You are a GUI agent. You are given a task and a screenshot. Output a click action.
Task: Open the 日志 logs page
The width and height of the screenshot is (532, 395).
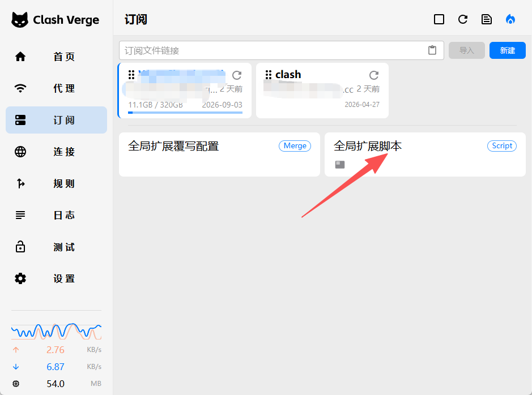click(x=56, y=215)
